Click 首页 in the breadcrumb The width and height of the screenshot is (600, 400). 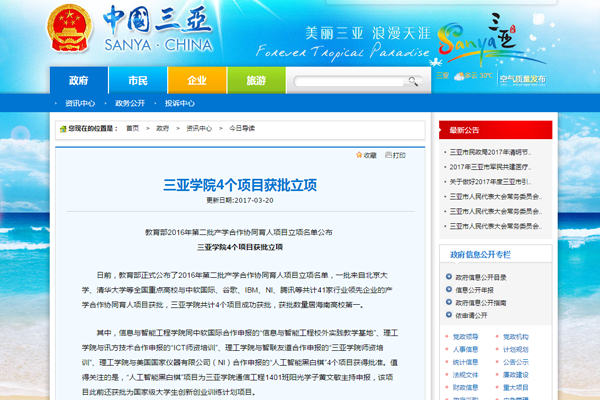coord(133,128)
